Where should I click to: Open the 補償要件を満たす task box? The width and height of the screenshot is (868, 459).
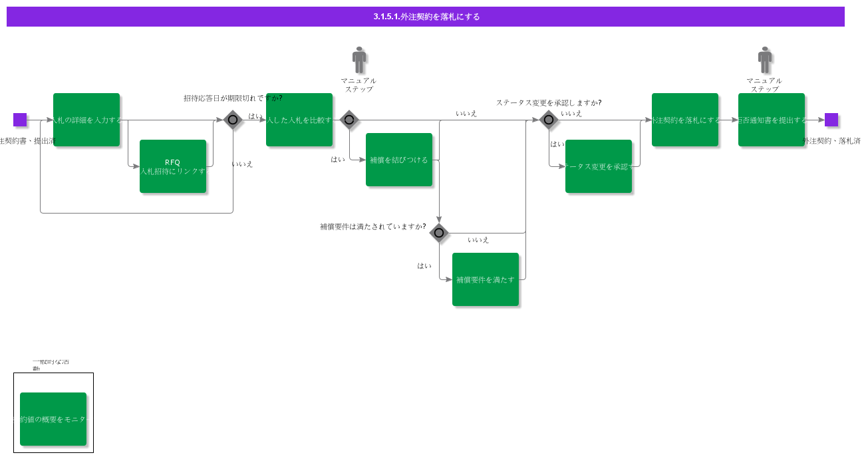point(486,279)
